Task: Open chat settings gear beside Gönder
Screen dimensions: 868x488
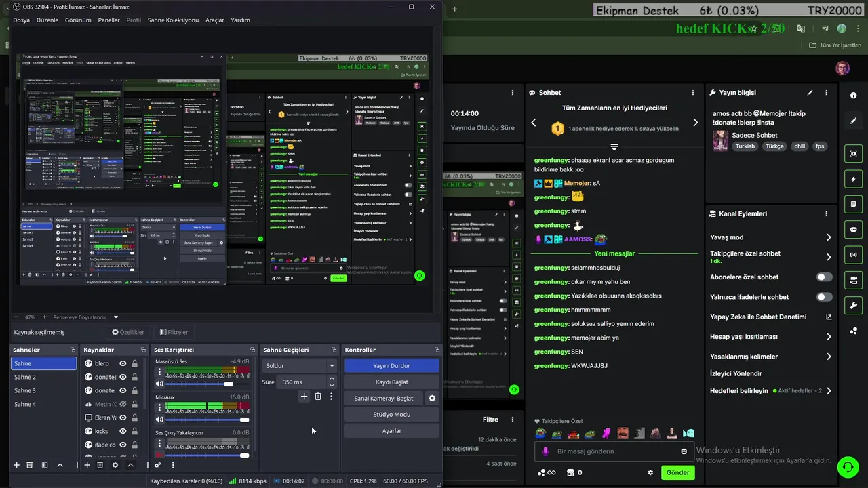Action: [x=650, y=473]
